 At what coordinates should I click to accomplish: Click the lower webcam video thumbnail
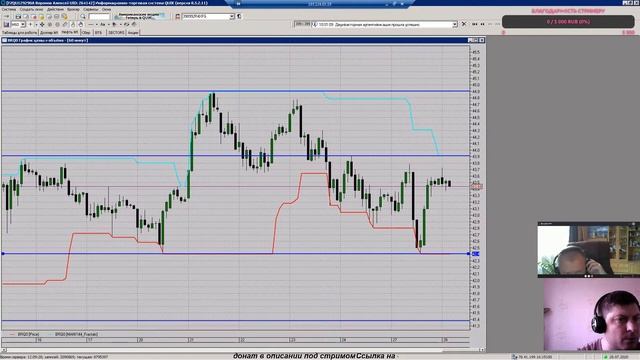click(x=591, y=315)
